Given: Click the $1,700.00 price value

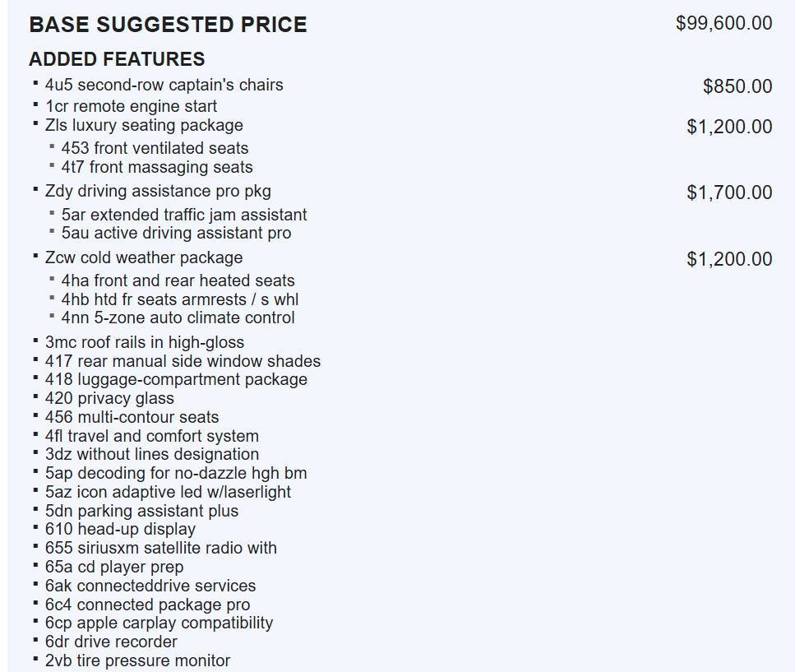Looking at the screenshot, I should (729, 192).
